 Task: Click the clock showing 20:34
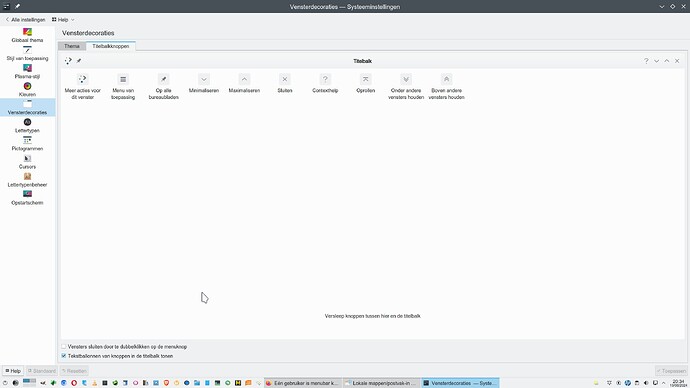(679, 383)
